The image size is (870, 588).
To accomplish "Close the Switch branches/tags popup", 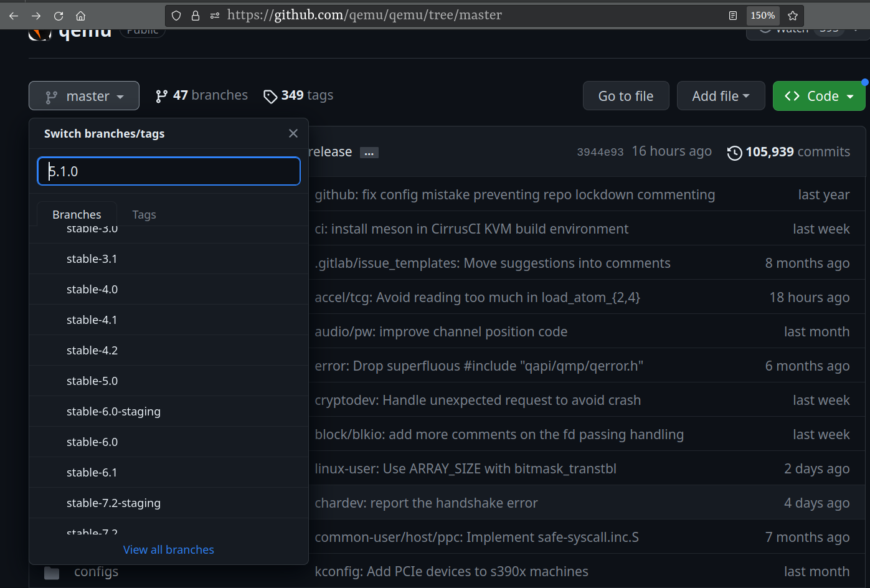I will [x=293, y=133].
